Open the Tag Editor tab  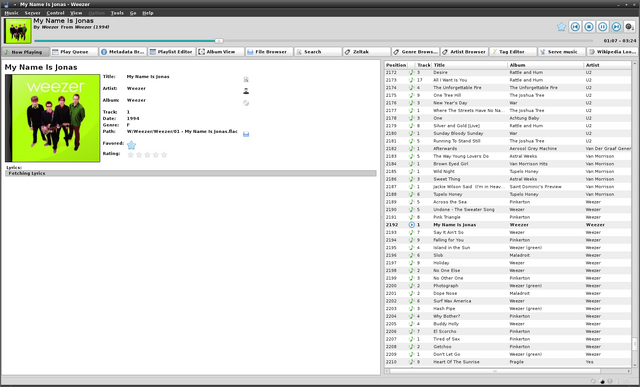[513, 52]
